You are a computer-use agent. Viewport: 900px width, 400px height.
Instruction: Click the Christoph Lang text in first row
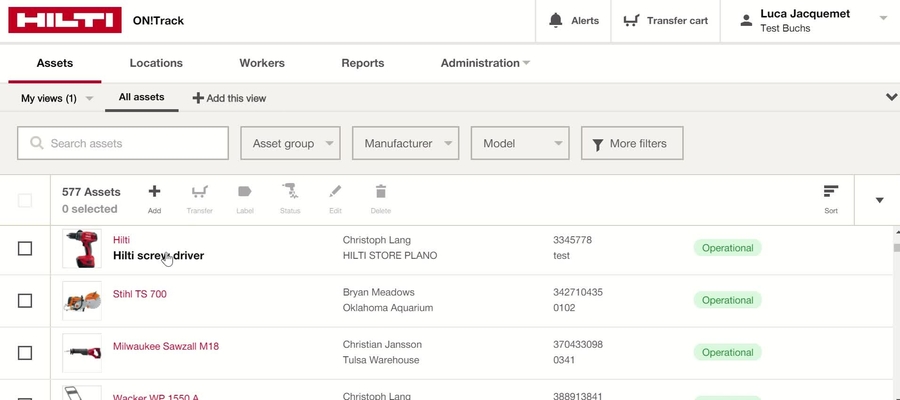377,240
